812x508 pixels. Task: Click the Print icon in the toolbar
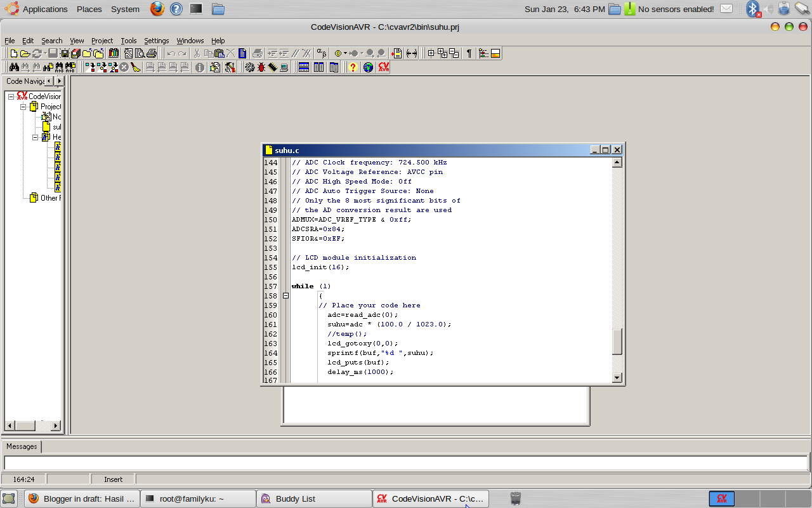click(151, 53)
